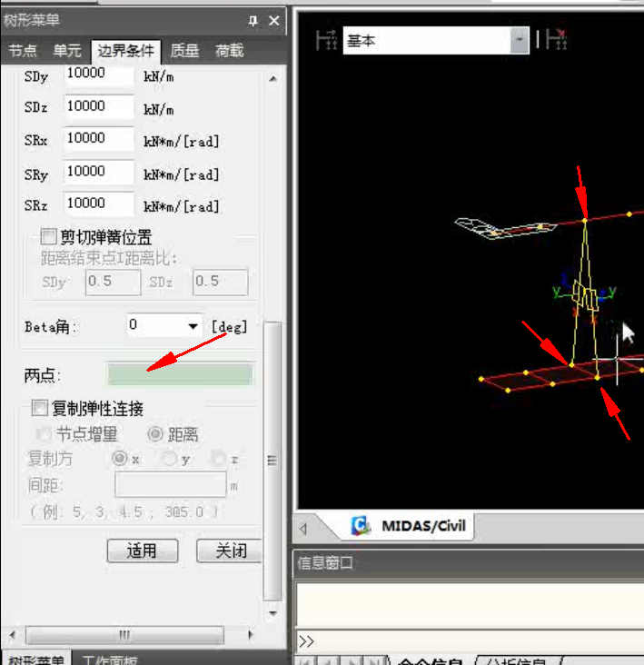Screen dimensions: 644x665
Task: Click the scroll-down arrow in boundary panel
Action: click(273, 613)
